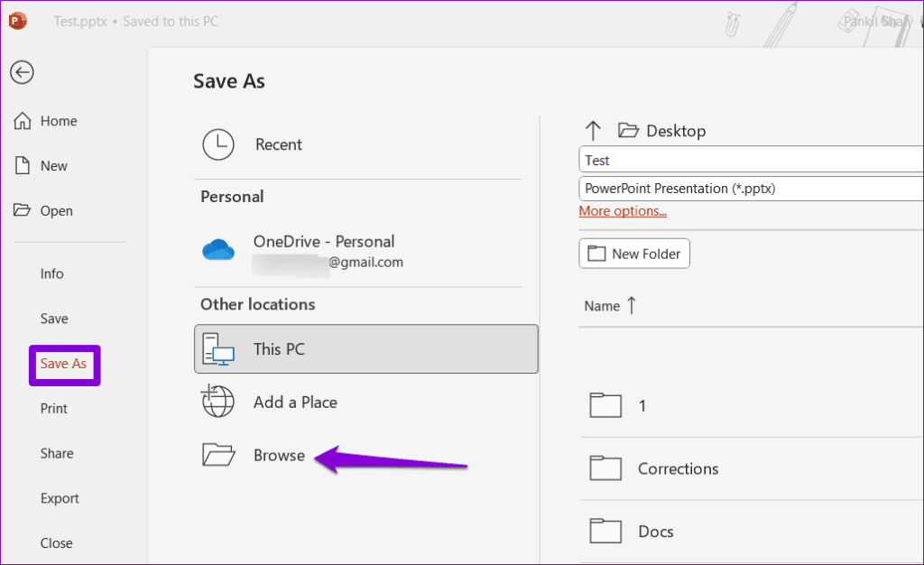Image resolution: width=924 pixels, height=565 pixels.
Task: Select OneDrive - Personal location
Action: click(x=357, y=251)
